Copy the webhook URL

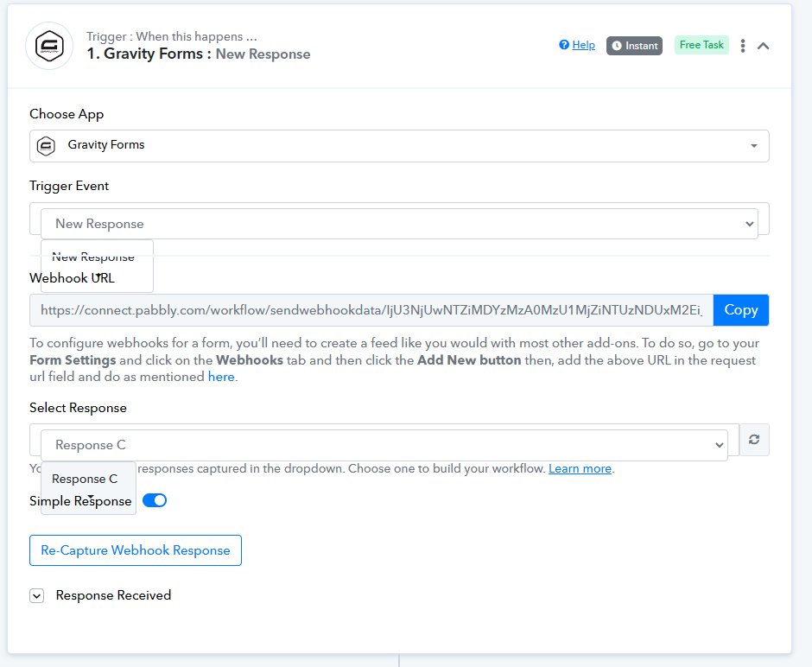pyautogui.click(x=741, y=310)
